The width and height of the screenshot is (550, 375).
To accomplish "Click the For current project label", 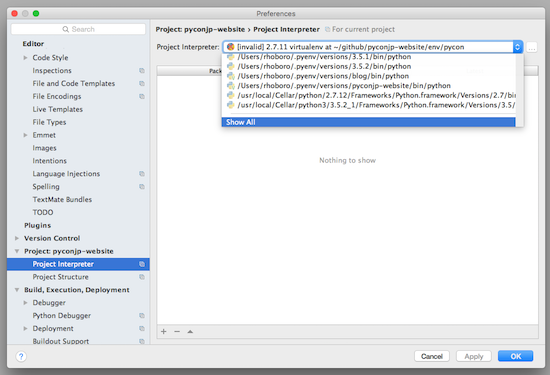I will point(363,29).
